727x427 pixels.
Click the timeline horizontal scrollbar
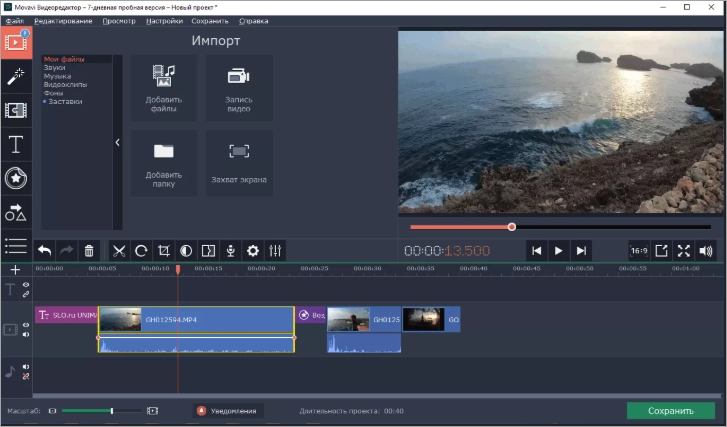[x=378, y=396]
